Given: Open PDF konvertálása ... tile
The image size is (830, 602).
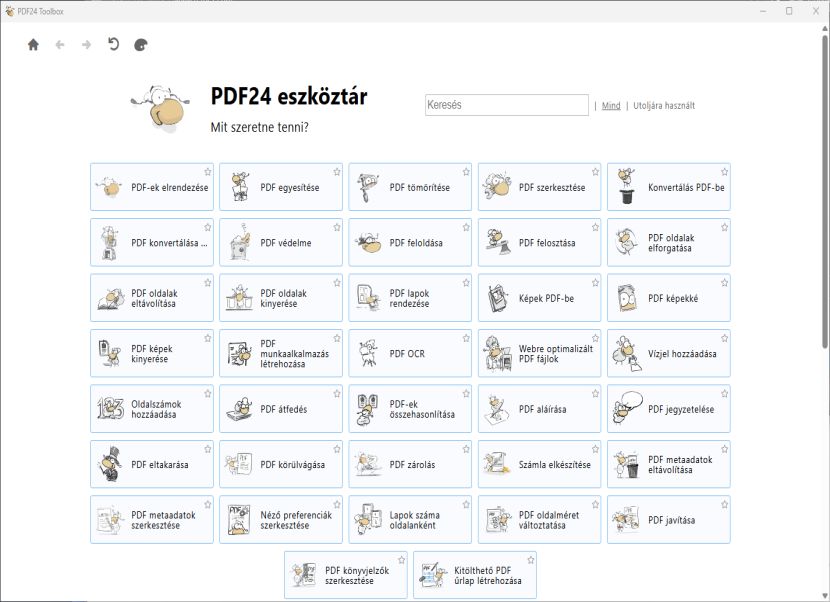Looking at the screenshot, I should 152,242.
